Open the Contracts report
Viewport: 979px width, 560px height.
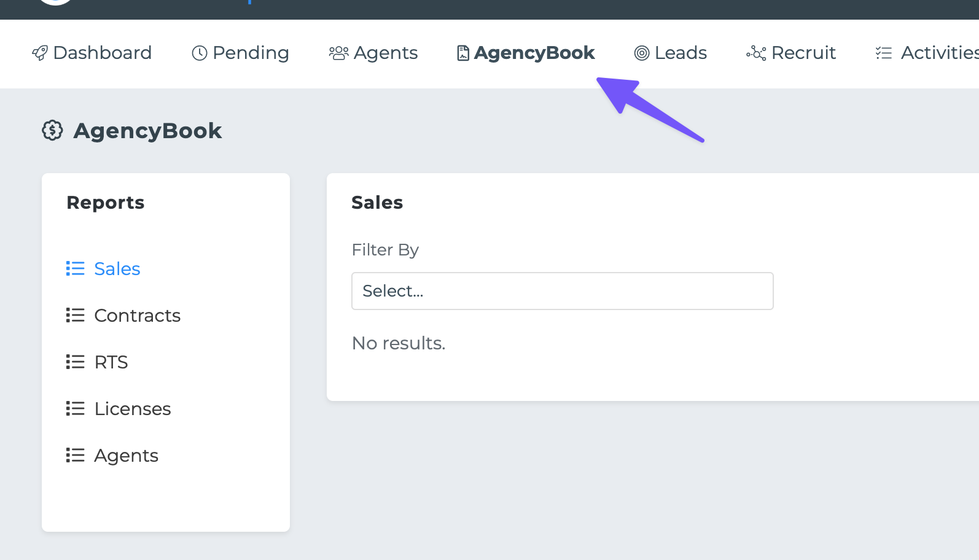pos(137,316)
